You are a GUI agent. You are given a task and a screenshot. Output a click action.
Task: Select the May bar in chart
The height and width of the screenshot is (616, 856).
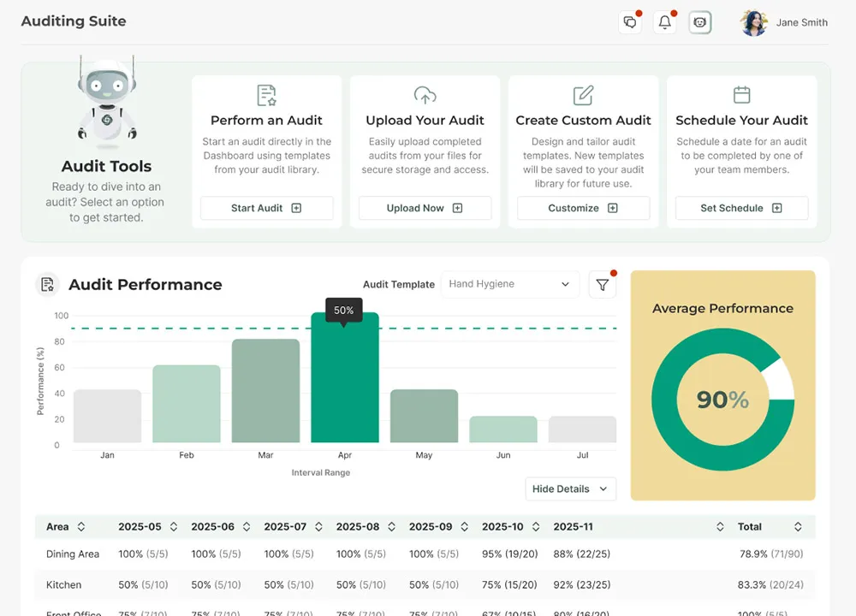[x=425, y=416]
